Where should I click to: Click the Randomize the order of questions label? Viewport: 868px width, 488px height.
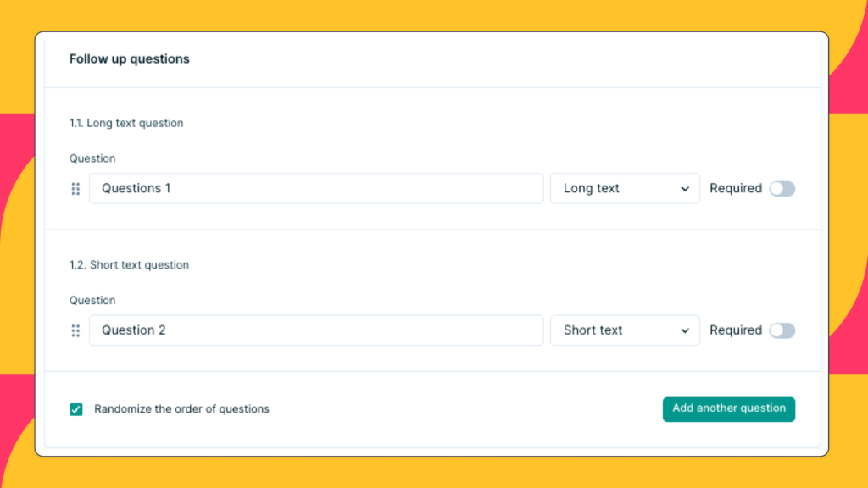pos(183,408)
